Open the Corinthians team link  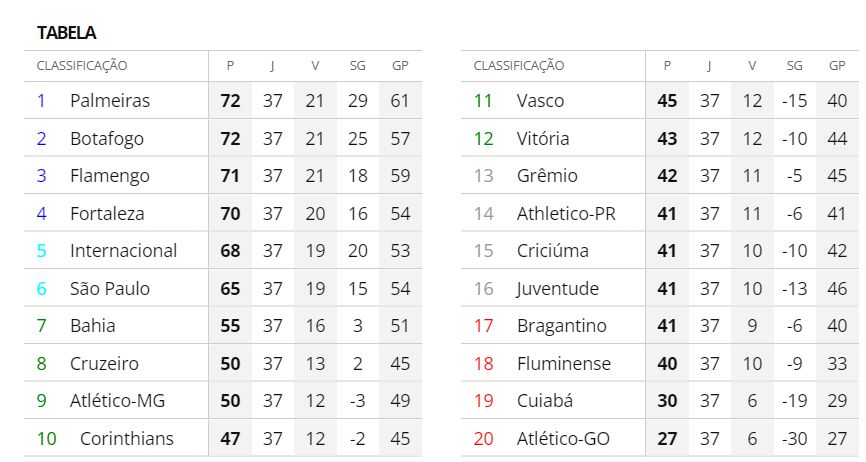(x=126, y=438)
